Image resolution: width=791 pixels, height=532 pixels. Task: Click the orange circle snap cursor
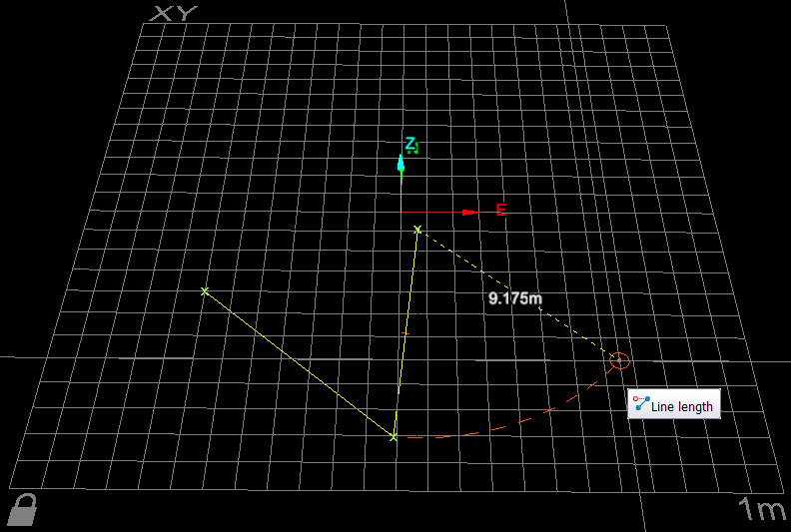point(619,360)
